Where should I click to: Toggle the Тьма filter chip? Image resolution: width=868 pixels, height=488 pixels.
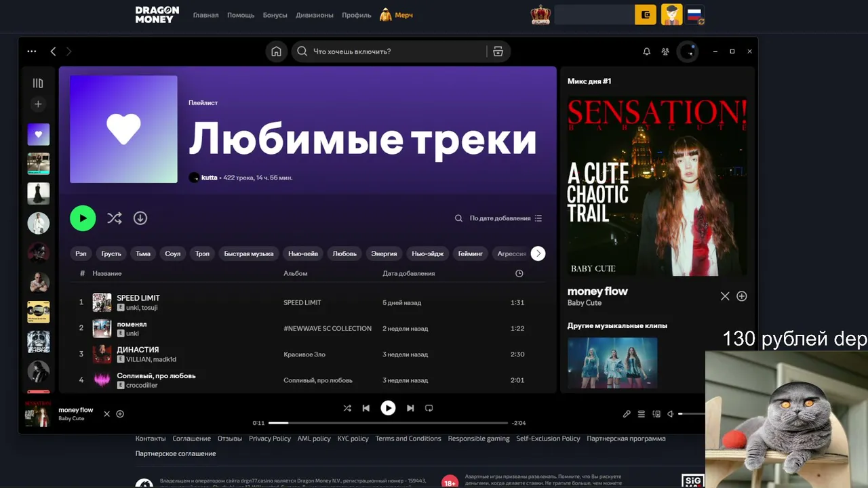coord(143,253)
